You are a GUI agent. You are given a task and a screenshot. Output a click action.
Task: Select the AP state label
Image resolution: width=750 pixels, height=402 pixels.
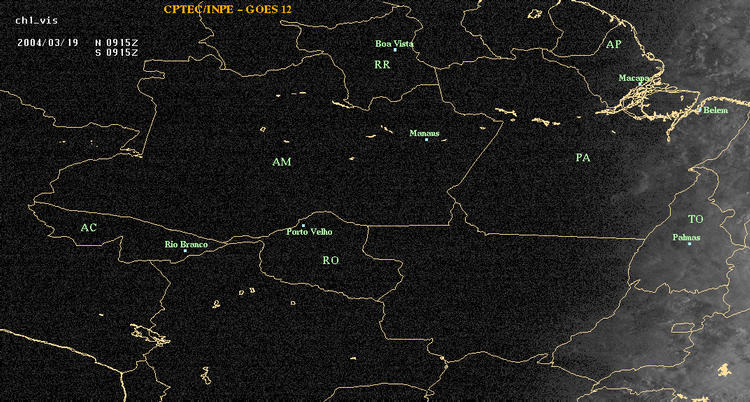(x=614, y=45)
